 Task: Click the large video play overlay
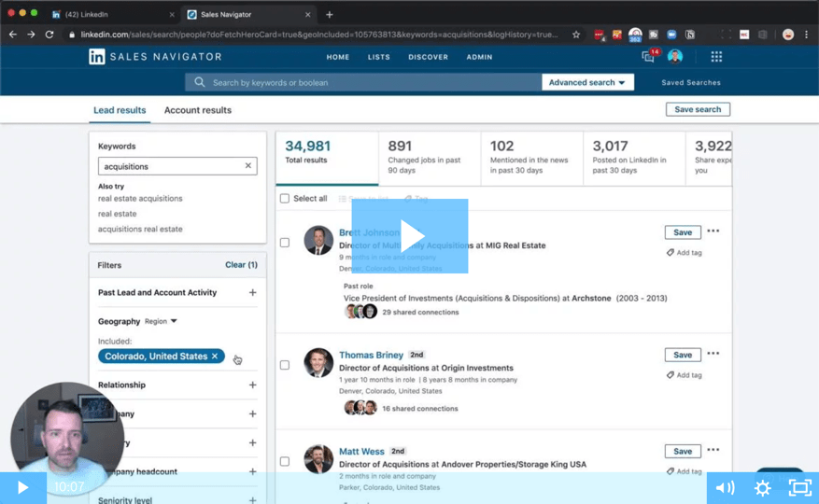pyautogui.click(x=409, y=236)
